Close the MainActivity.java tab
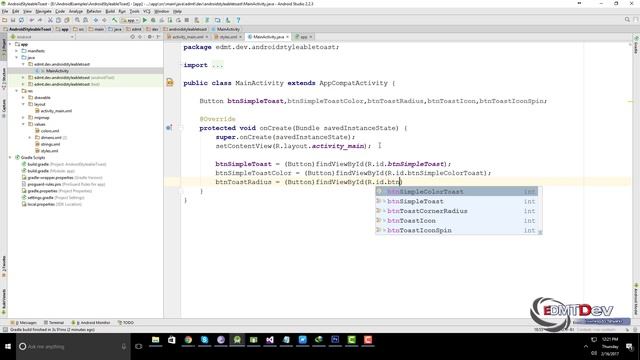The height and width of the screenshot is (360, 640). click(287, 37)
